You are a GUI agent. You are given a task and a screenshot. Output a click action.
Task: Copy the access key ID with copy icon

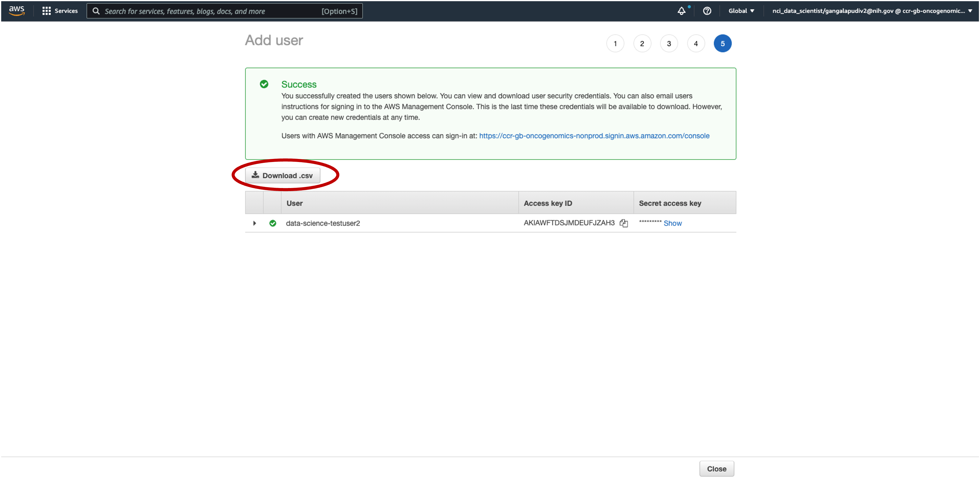coord(624,223)
